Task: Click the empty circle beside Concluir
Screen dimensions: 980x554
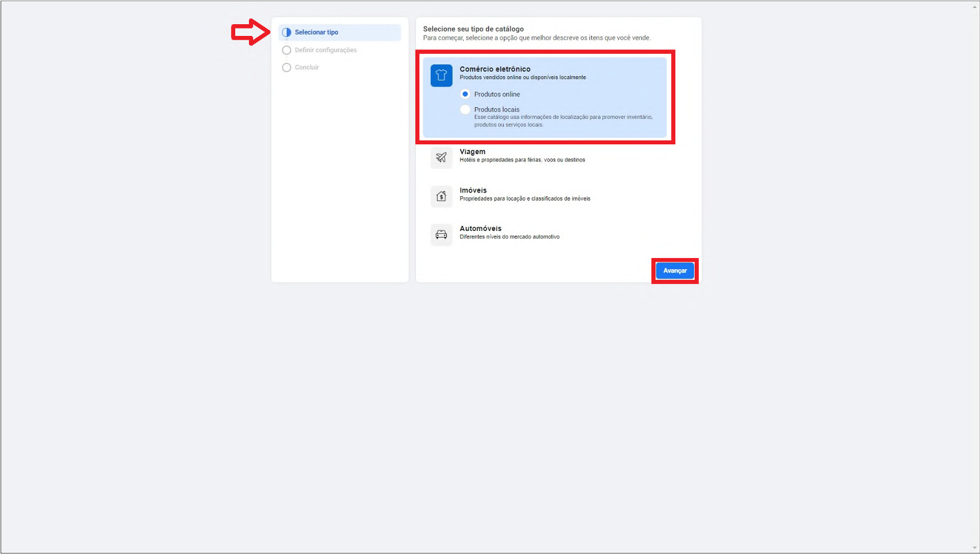Action: pyautogui.click(x=287, y=67)
